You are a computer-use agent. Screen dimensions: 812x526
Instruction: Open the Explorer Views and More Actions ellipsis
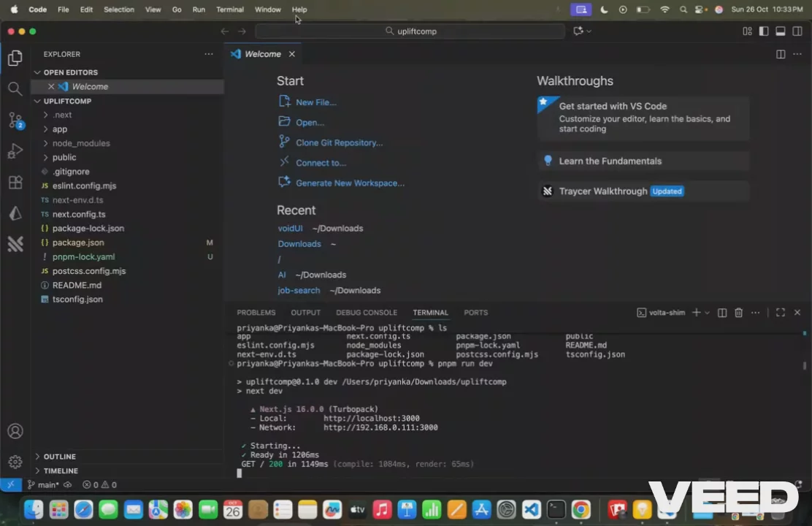209,54
